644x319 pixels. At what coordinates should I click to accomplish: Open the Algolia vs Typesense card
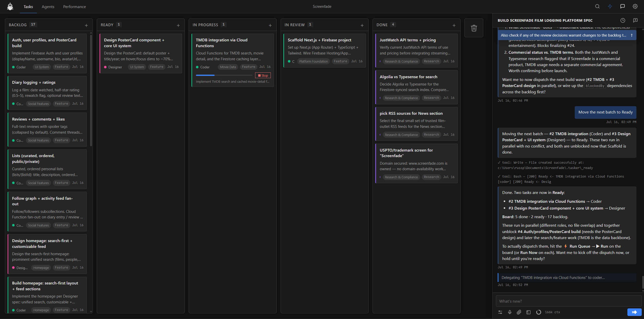coord(417,87)
